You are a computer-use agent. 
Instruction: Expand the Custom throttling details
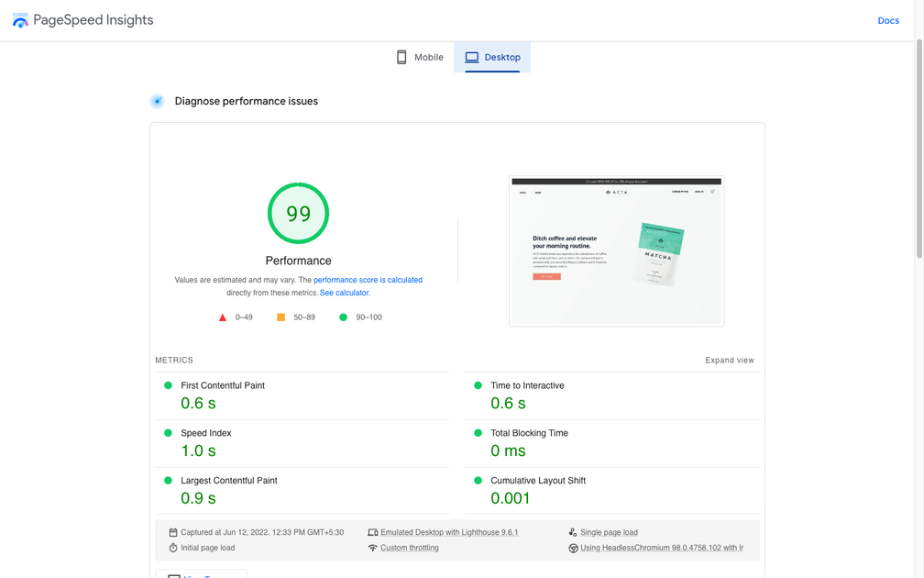410,548
